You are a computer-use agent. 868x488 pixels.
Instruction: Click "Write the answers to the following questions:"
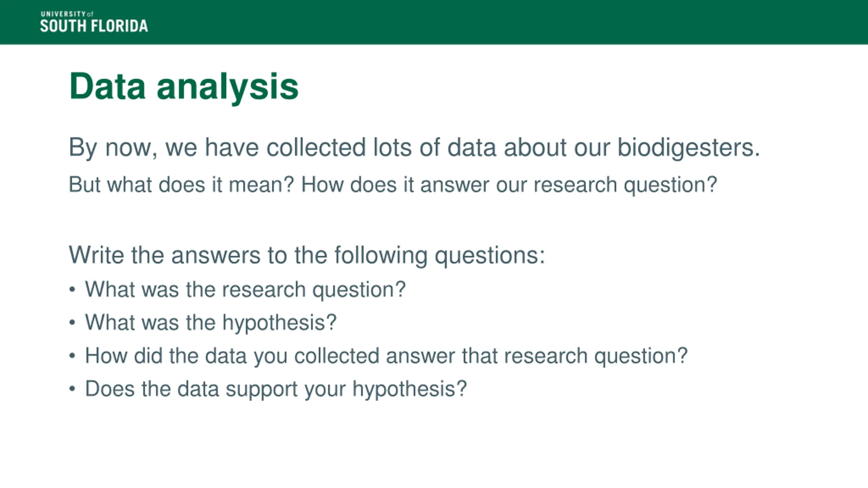click(x=307, y=255)
